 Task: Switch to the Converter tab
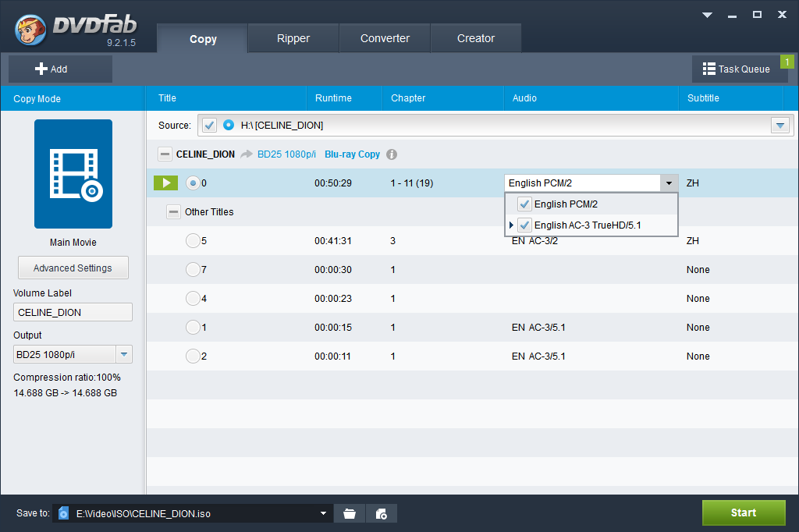(x=385, y=38)
